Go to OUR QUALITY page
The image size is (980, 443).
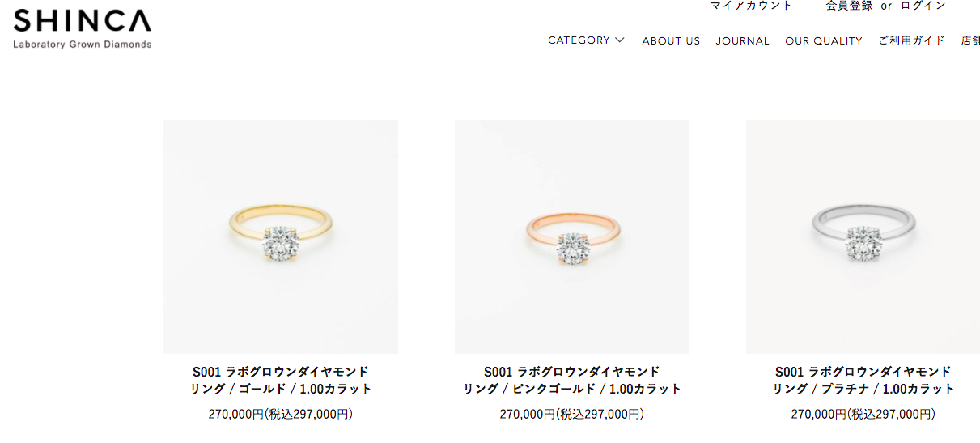tap(824, 40)
